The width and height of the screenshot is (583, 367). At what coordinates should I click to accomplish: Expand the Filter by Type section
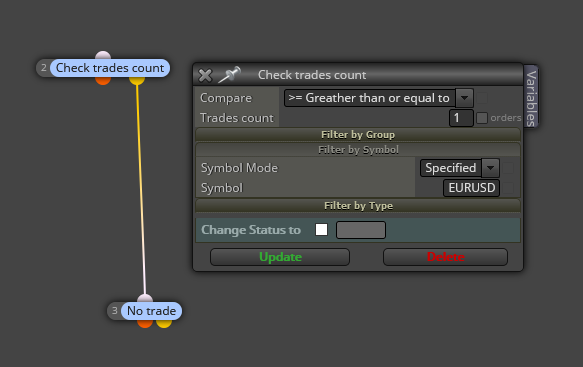(358, 206)
